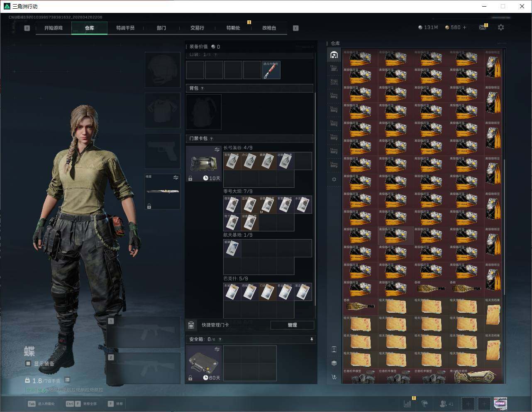Click the combat flare item in pocket
Image resolution: width=532 pixels, height=412 pixels.
(x=271, y=70)
